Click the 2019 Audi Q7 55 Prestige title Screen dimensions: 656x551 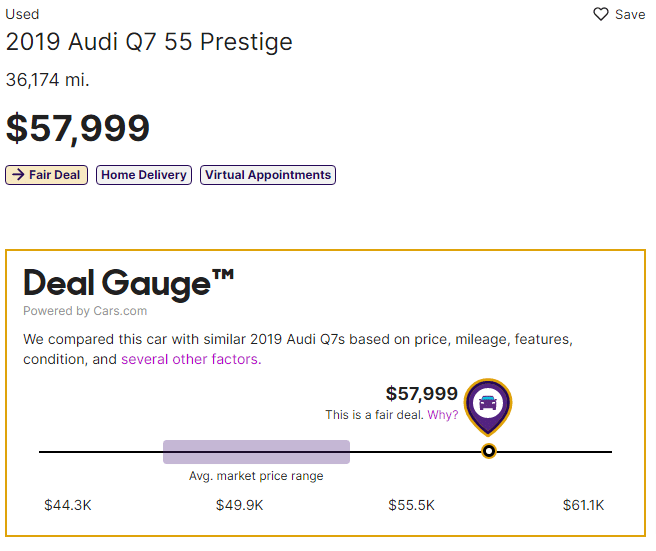[149, 42]
